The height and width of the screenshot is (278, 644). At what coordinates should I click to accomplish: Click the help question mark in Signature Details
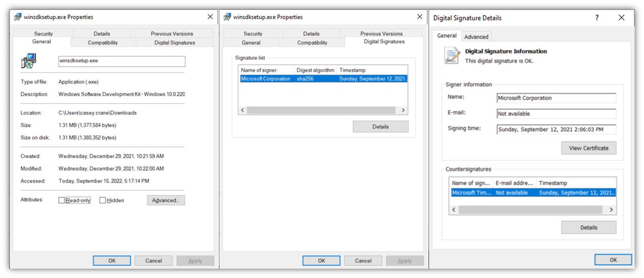click(596, 18)
